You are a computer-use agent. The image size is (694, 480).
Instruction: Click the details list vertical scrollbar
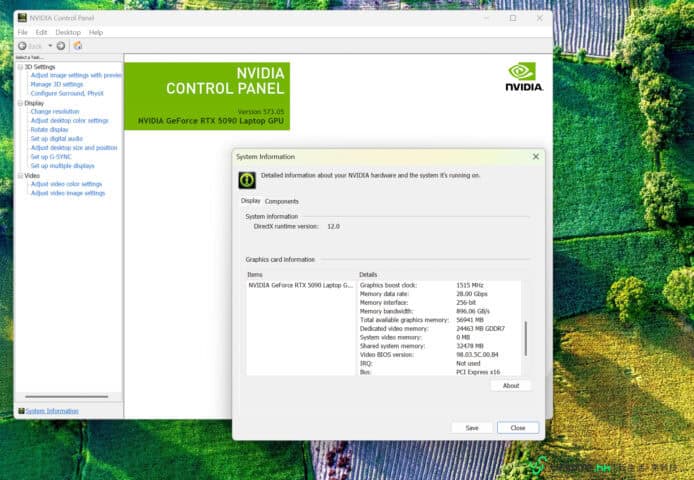pyautogui.click(x=526, y=339)
